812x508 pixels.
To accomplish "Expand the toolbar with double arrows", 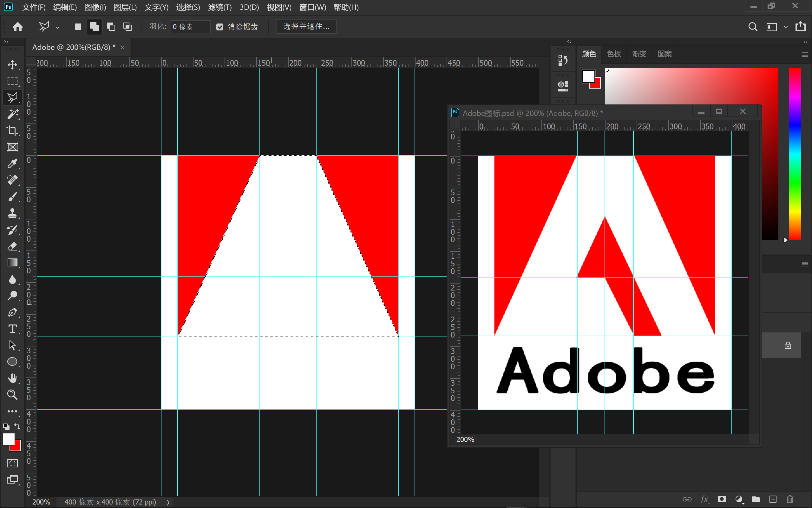I will 6,42.
